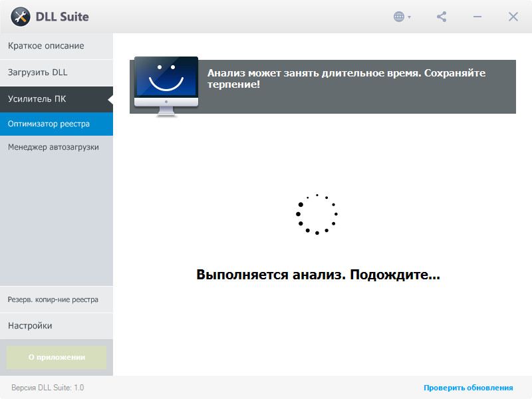Click the smiling monitor image
532x399 pixels.
166,86
